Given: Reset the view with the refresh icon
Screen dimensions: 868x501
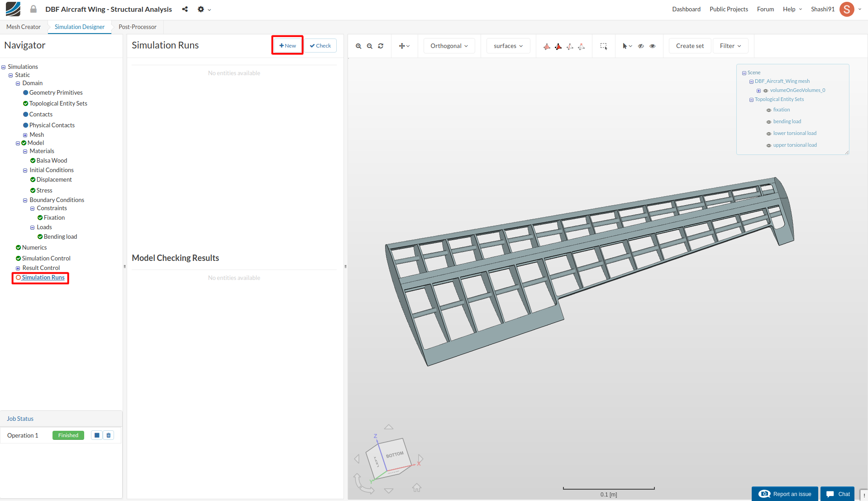Looking at the screenshot, I should pos(381,46).
